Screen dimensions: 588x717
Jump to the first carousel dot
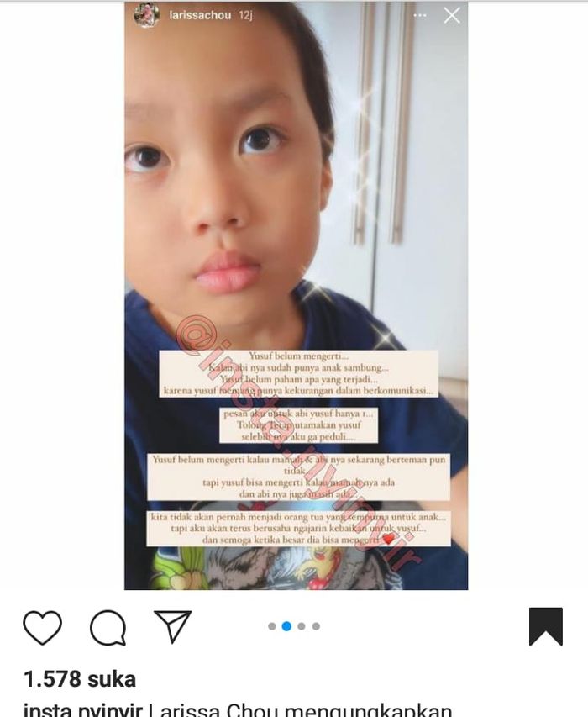point(272,626)
